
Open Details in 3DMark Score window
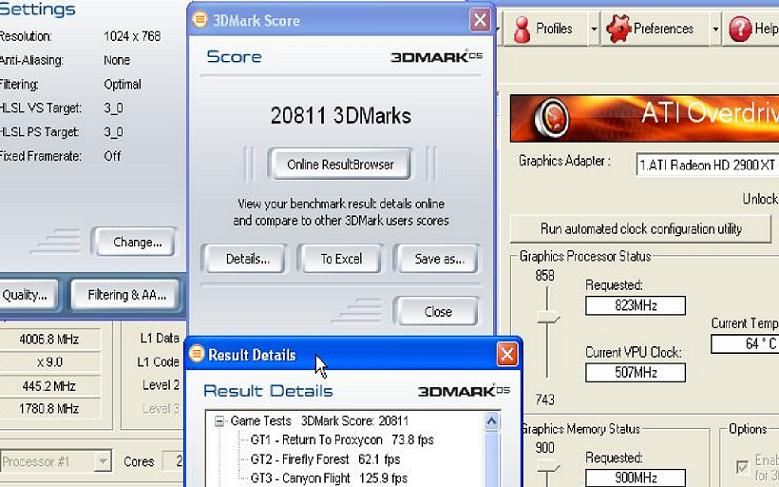[247, 259]
